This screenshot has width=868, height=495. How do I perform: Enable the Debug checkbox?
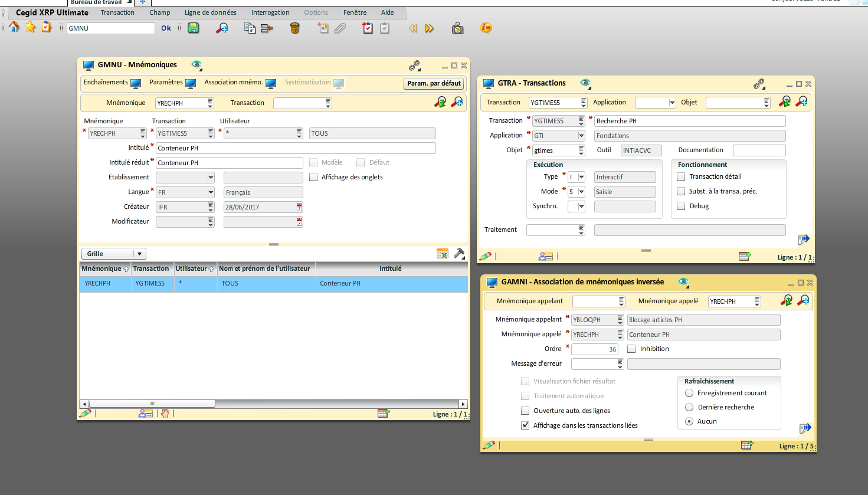click(x=681, y=206)
